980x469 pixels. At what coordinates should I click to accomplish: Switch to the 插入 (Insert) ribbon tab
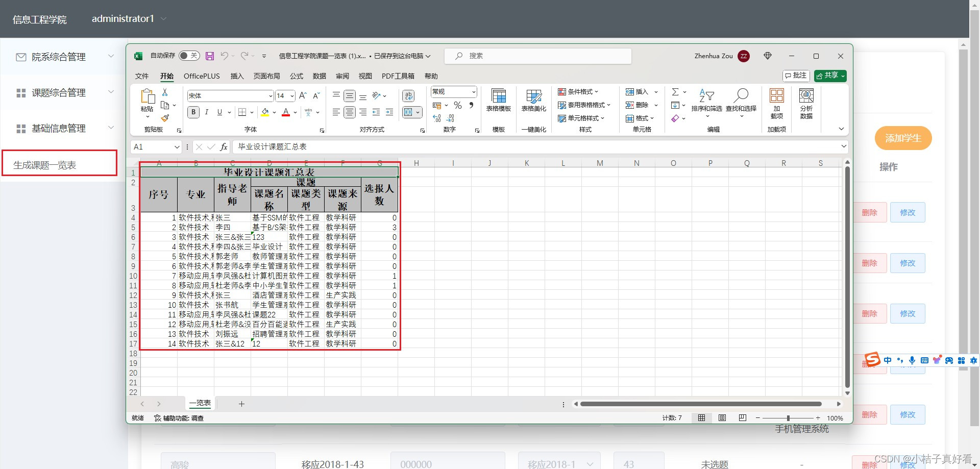point(237,76)
